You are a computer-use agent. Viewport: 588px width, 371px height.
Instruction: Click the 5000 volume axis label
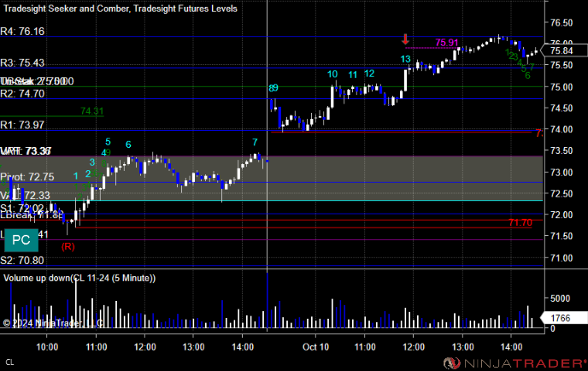560,298
